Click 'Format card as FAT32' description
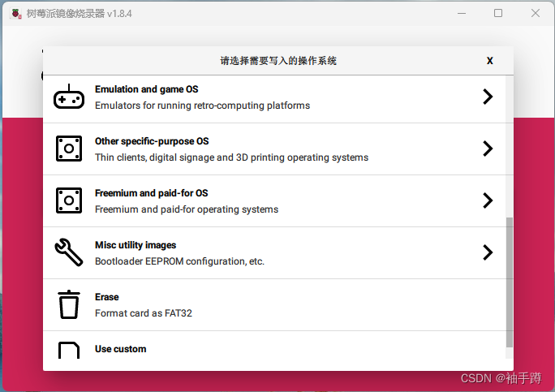555x392 pixels. coord(144,313)
